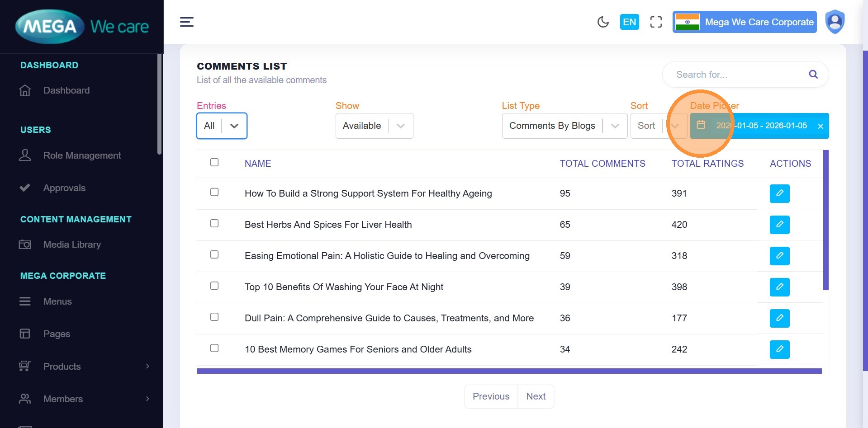Open the Entries dropdown showing All
Screen dimensions: 868x428
coord(222,126)
